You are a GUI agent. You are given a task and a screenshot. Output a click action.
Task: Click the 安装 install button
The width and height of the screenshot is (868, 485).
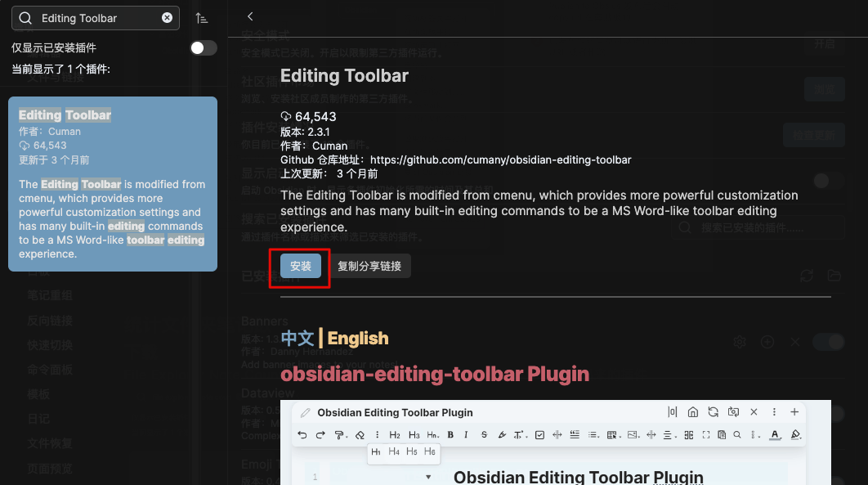coord(299,266)
